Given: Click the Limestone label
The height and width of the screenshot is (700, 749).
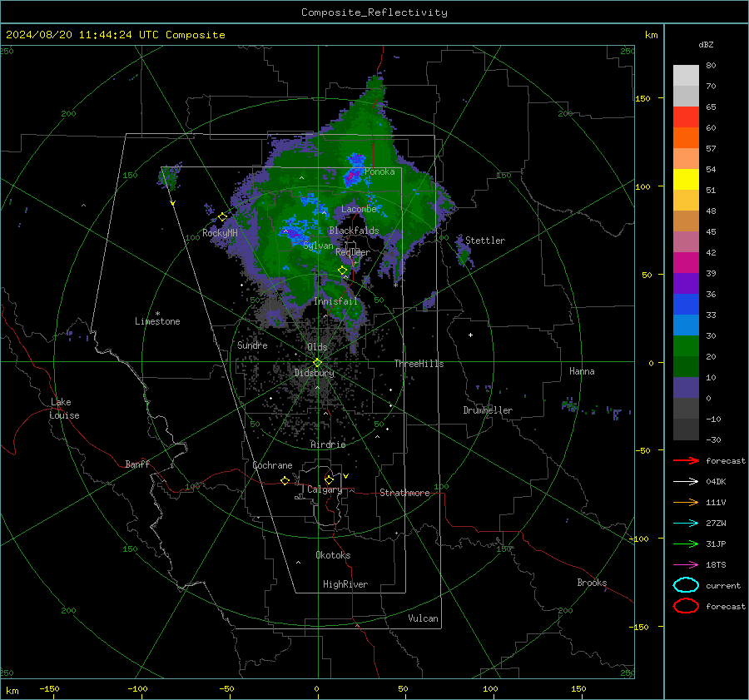Looking at the screenshot, I should tap(157, 321).
